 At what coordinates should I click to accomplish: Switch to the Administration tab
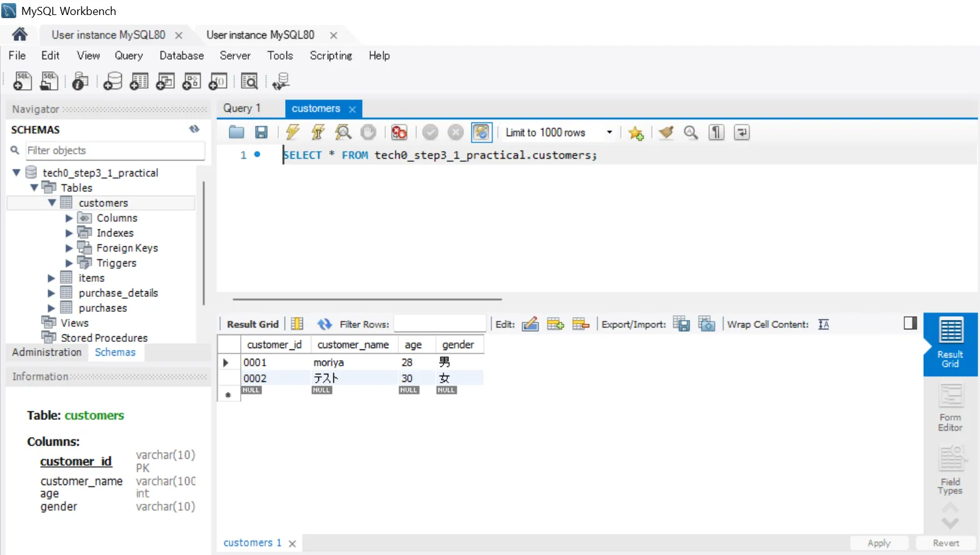[47, 352]
